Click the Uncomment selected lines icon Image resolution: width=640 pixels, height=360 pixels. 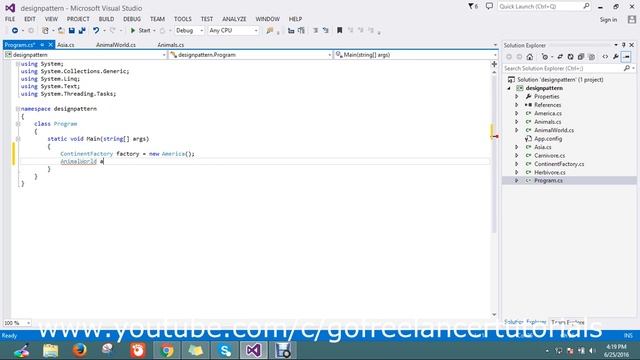click(326, 31)
